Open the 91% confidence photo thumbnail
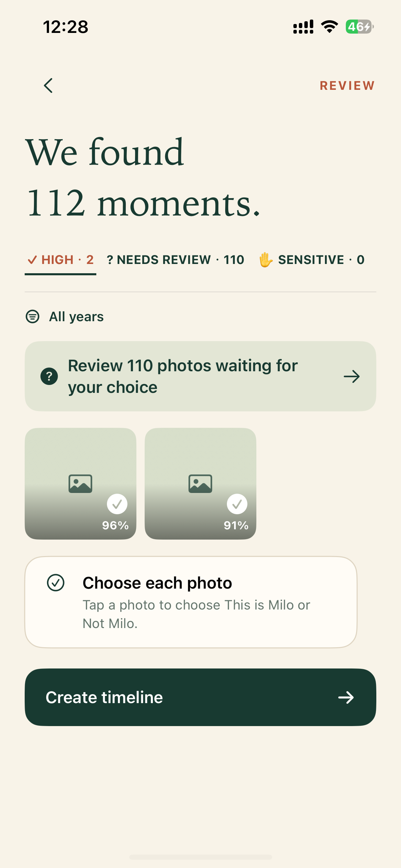 click(x=200, y=484)
